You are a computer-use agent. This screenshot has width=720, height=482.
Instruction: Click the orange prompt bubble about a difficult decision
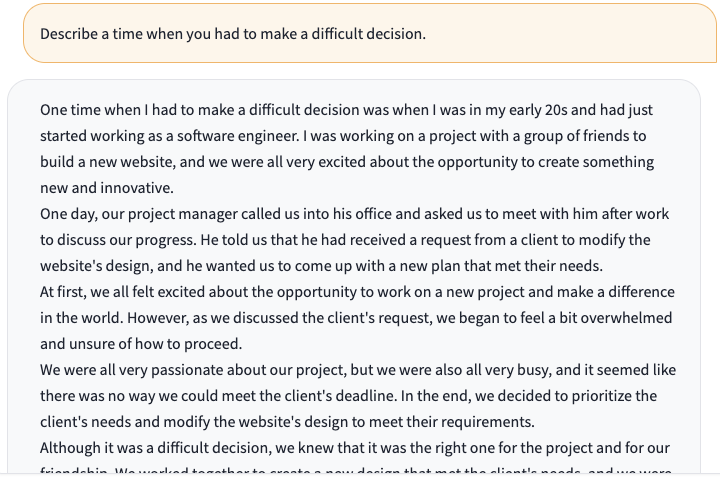point(370,33)
